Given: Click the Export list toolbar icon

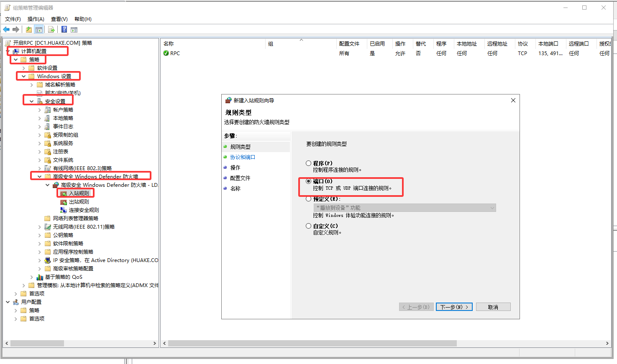Looking at the screenshot, I should (x=51, y=29).
